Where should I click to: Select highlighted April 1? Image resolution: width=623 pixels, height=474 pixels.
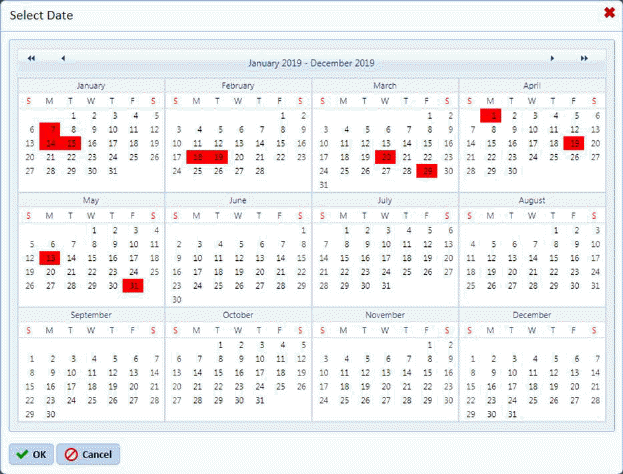(491, 115)
